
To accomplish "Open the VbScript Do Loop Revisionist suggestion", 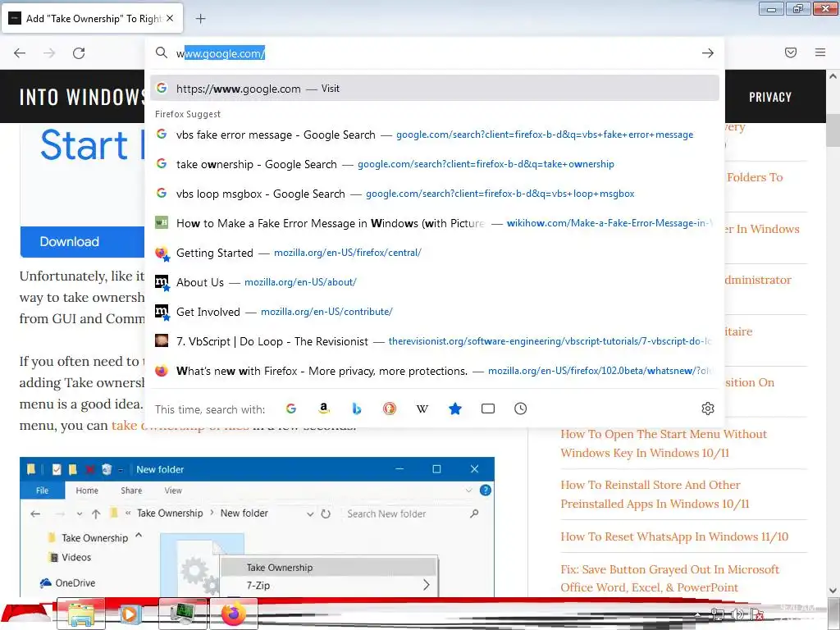I will pyautogui.click(x=435, y=341).
